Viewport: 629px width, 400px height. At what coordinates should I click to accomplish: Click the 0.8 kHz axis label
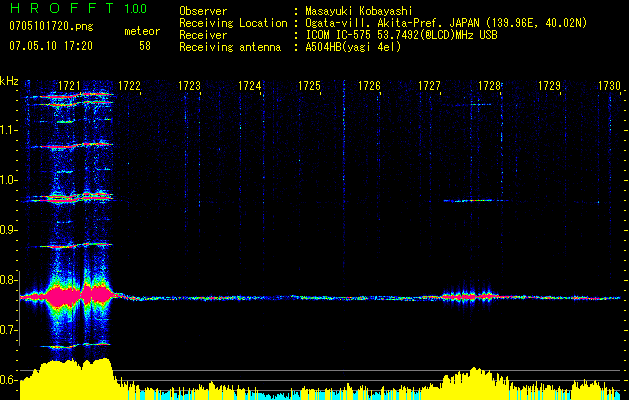pos(8,280)
